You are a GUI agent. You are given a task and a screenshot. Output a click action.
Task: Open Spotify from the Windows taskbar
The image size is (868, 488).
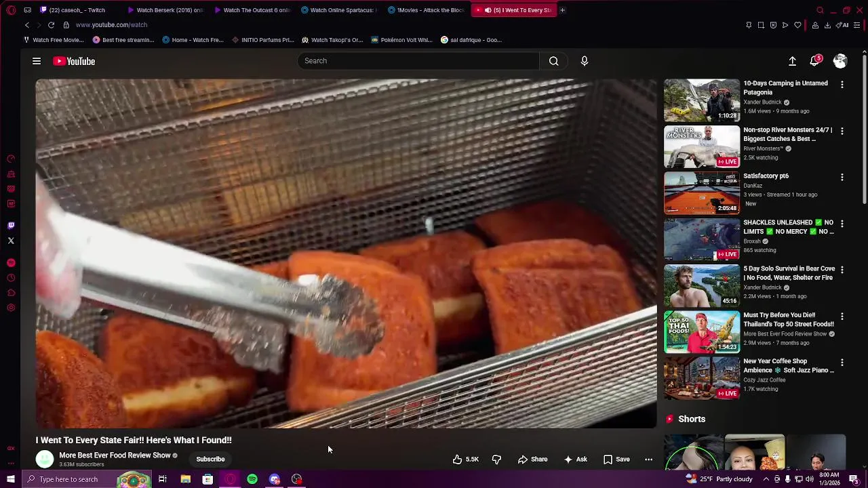click(252, 479)
